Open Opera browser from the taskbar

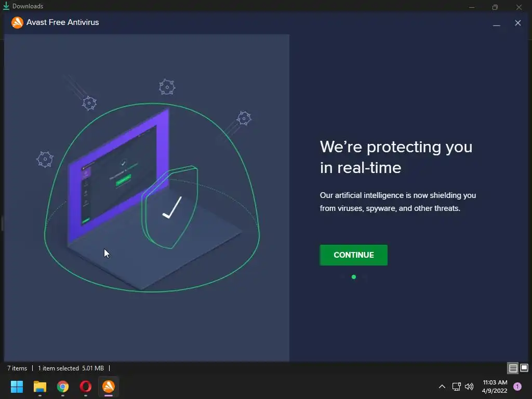(86, 387)
